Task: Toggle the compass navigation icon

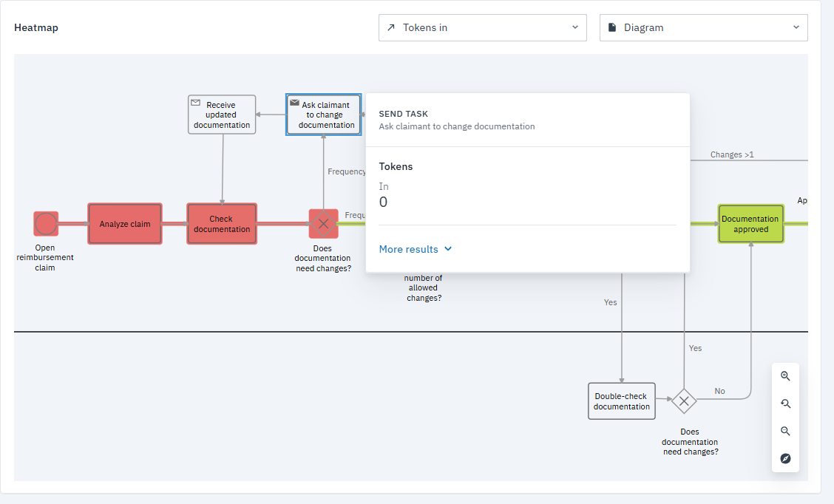Action: 785,459
